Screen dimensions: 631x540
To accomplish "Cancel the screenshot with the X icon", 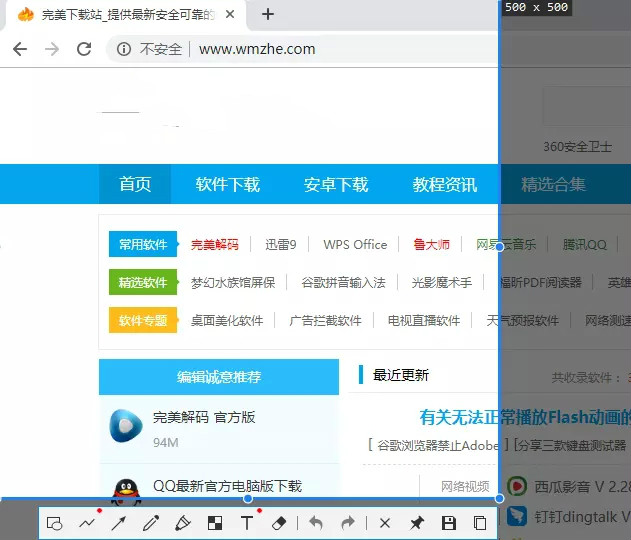I will [x=385, y=523].
